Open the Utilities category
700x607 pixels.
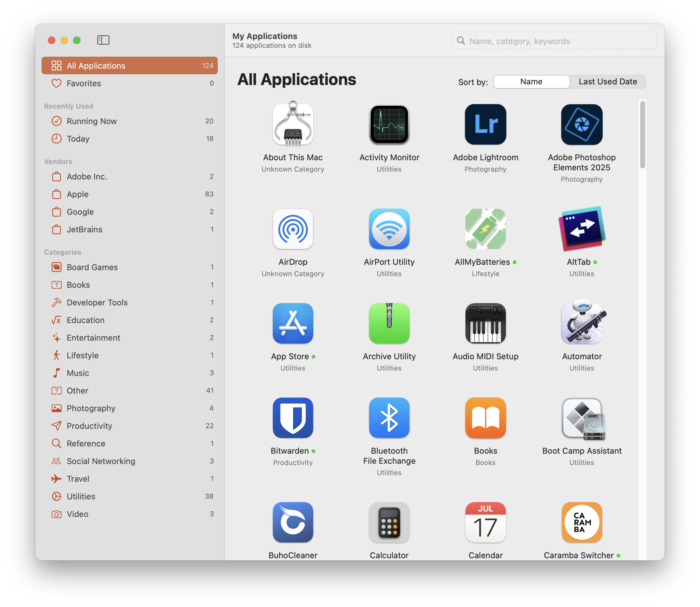pos(81,496)
